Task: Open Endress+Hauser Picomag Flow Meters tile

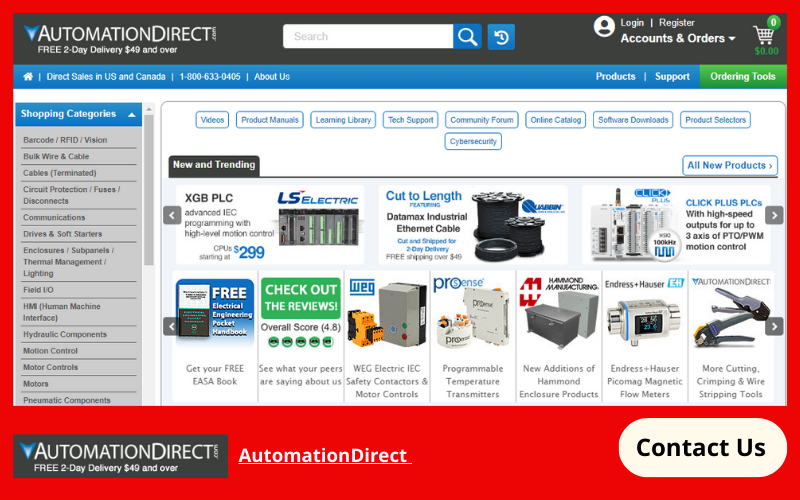Action: point(645,337)
